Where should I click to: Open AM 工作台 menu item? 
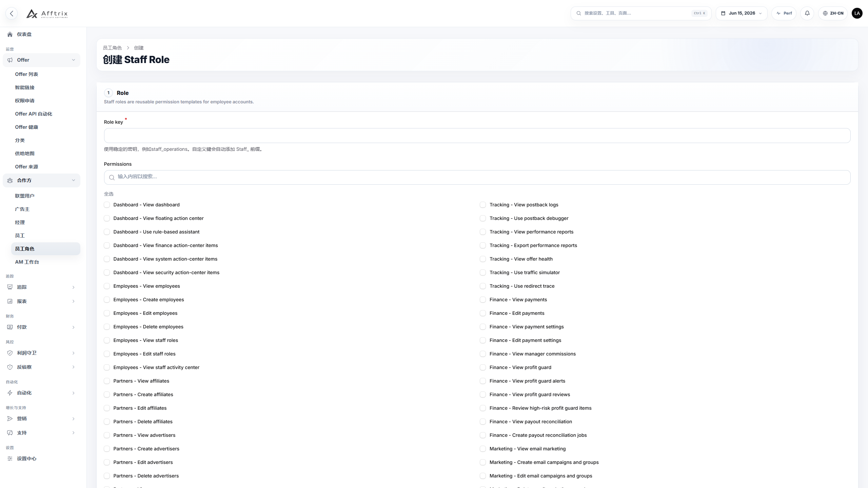pos(45,262)
